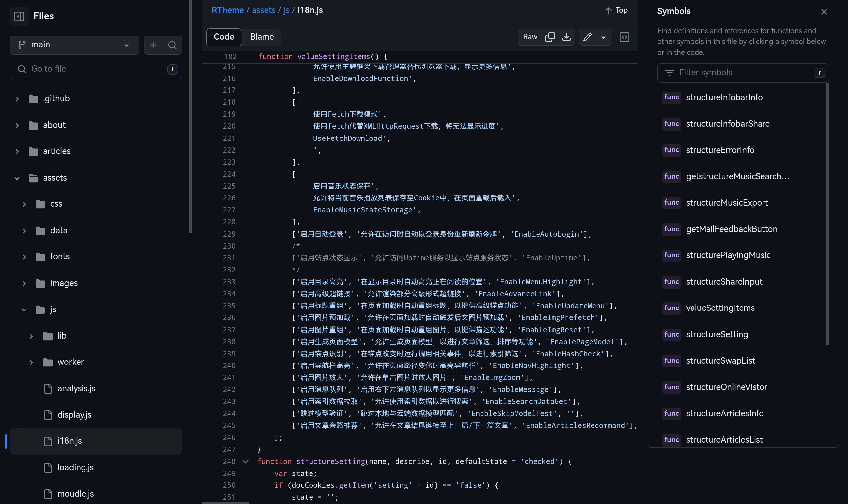The image size is (848, 504).
Task: Expand the .github folder chevron
Action: coord(17,99)
